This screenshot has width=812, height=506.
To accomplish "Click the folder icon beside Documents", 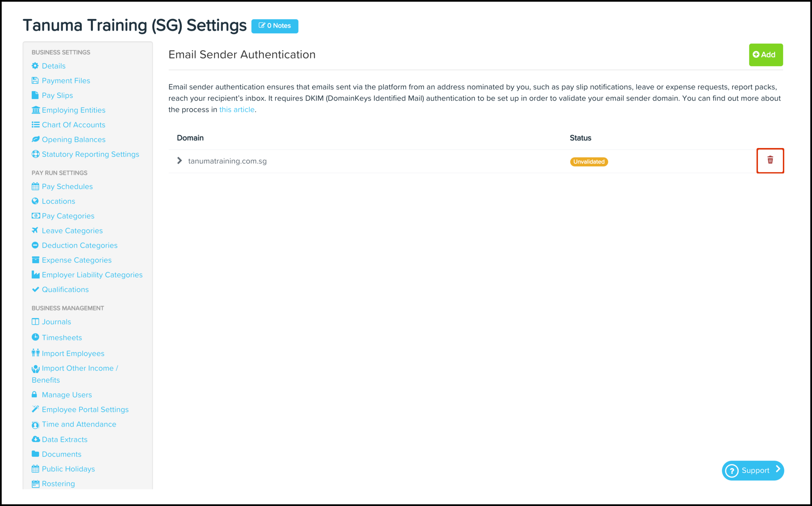I will pos(35,454).
